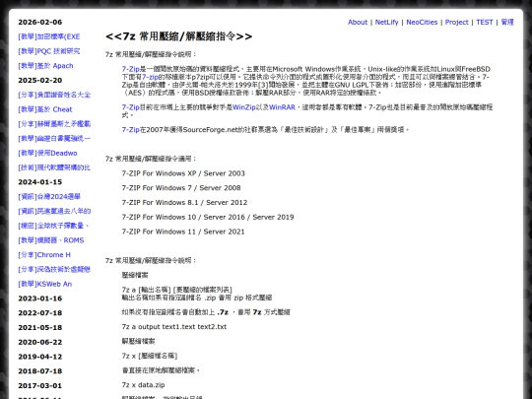Expand the 2026-02-06 date heading
Viewport: 532px width, 399px height.
tap(40, 22)
